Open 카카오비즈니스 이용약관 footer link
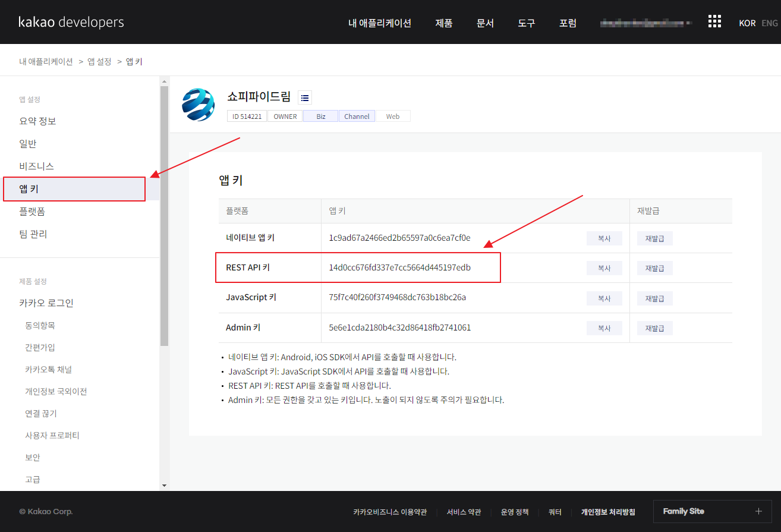 (x=390, y=512)
